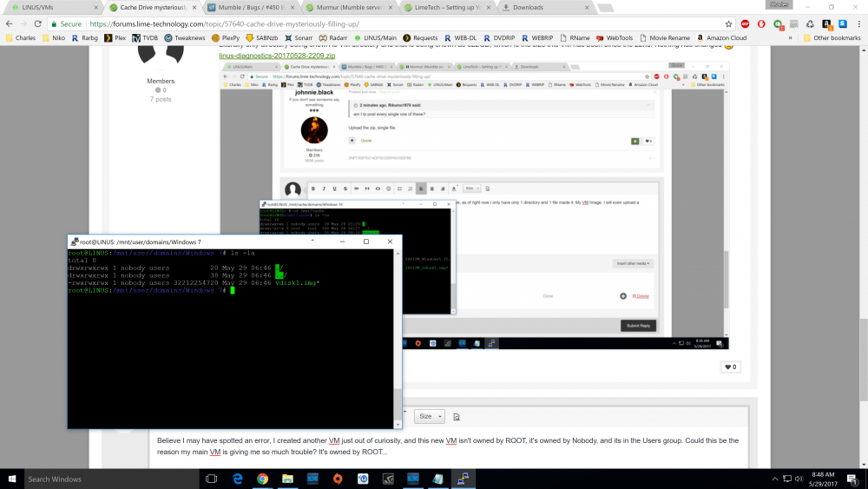Screen dimensions: 868x489
Task: Open the SABNzb bookmark
Action: coord(262,38)
